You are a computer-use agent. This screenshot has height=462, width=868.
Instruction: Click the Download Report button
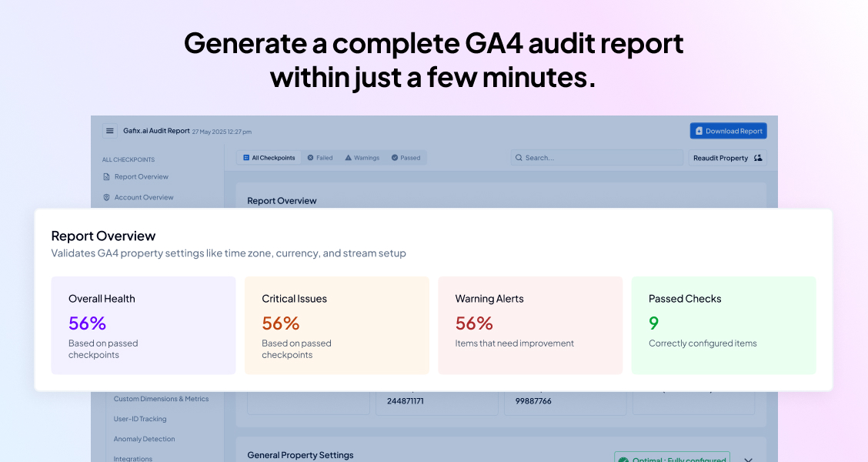click(x=728, y=131)
